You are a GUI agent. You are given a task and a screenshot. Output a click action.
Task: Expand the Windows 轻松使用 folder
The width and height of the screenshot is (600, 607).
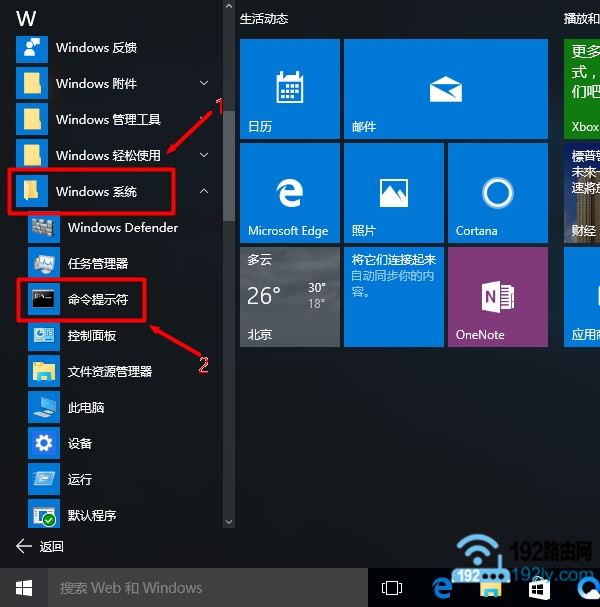205,155
